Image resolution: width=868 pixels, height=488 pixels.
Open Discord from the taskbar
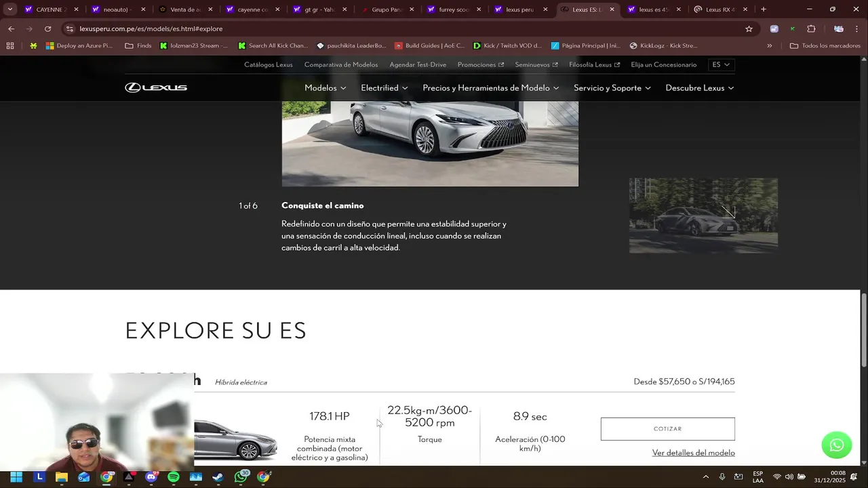click(151, 477)
